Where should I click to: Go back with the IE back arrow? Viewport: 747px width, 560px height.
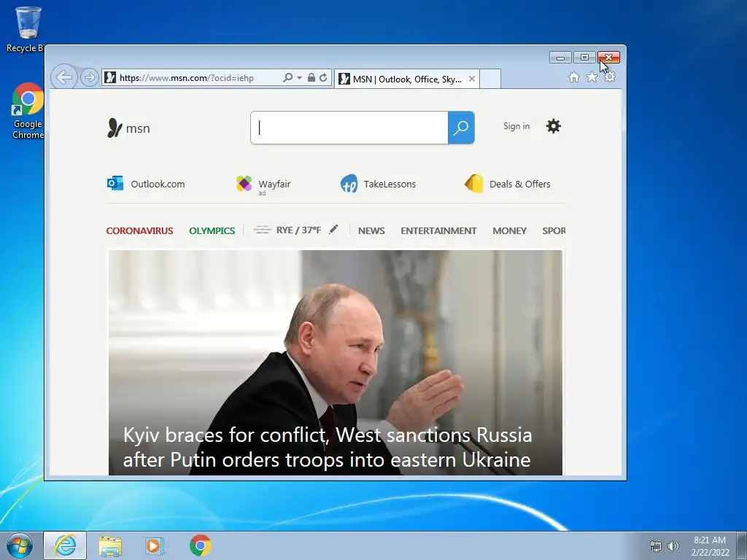64,77
